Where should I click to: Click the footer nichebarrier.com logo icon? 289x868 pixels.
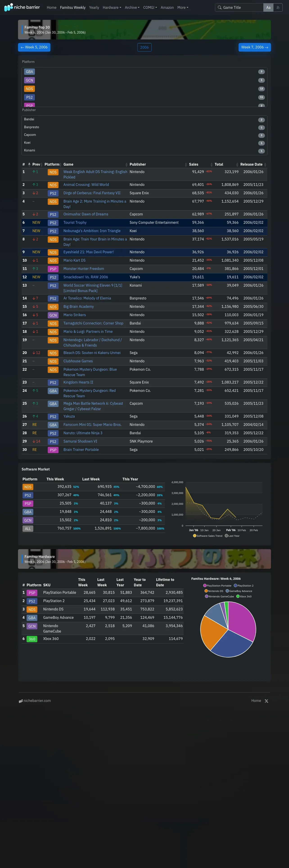point(20,701)
